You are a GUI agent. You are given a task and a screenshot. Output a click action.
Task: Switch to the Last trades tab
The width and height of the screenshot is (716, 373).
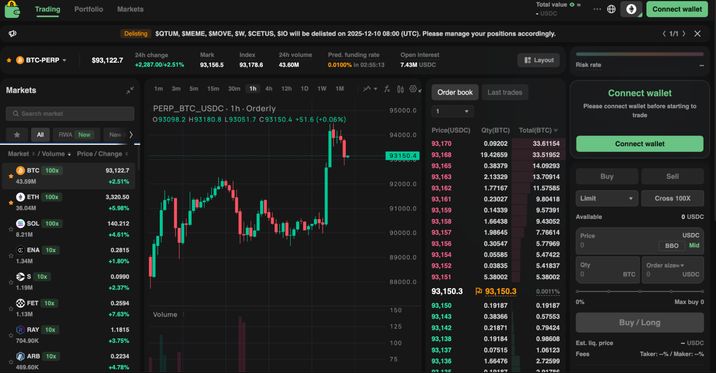tap(505, 92)
